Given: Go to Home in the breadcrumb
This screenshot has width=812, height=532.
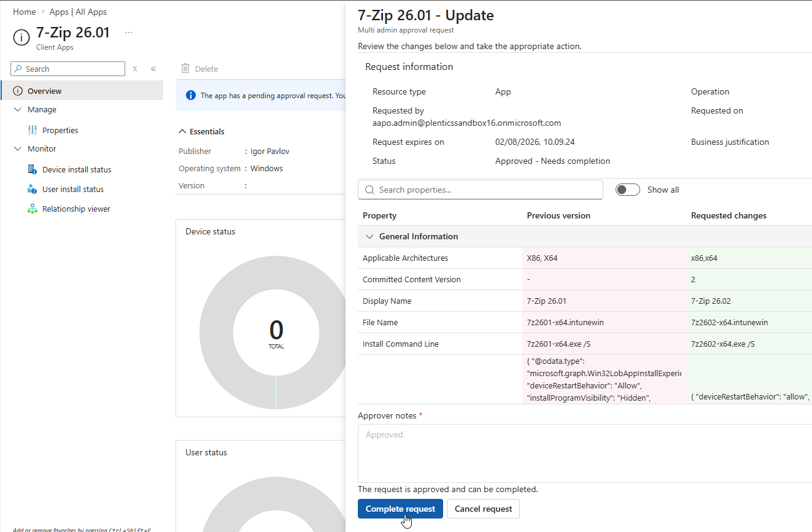Looking at the screenshot, I should pyautogui.click(x=25, y=12).
